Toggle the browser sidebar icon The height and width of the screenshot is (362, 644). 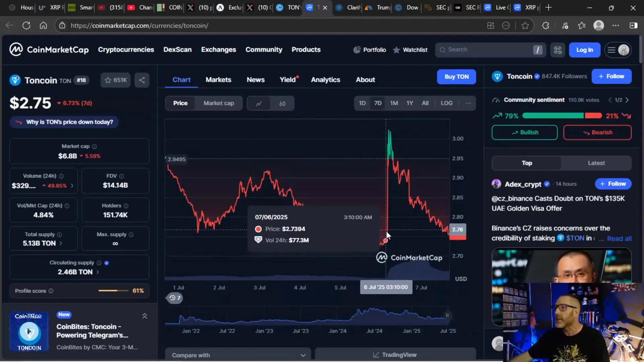click(x=634, y=25)
